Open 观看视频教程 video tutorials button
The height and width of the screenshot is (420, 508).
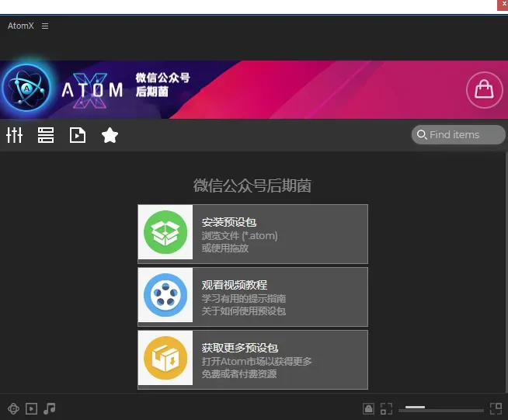click(252, 297)
